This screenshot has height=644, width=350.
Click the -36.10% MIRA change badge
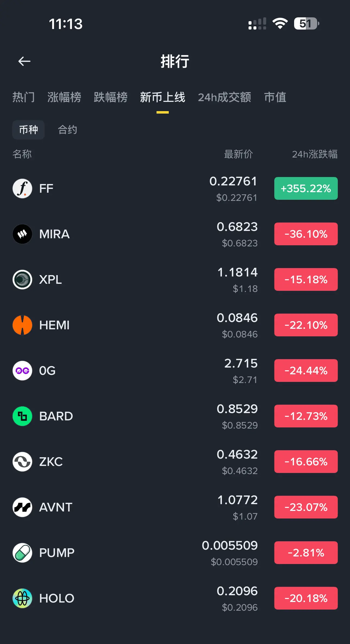306,234
